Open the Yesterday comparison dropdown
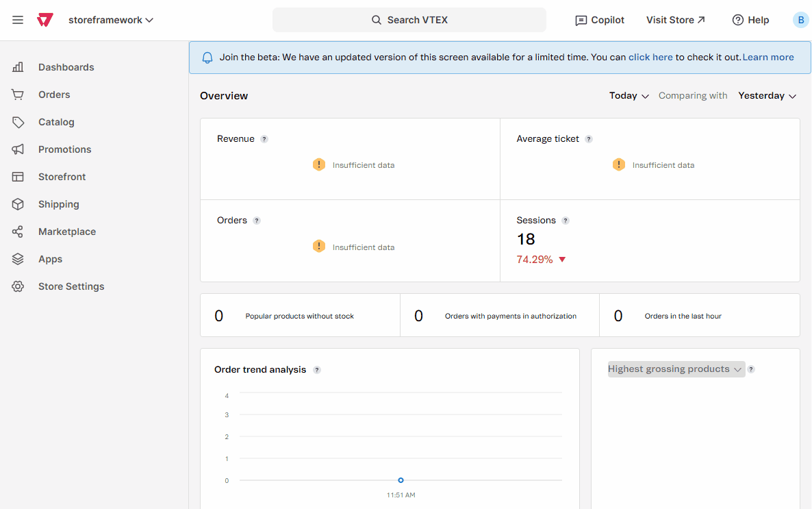The image size is (812, 509). pos(767,96)
